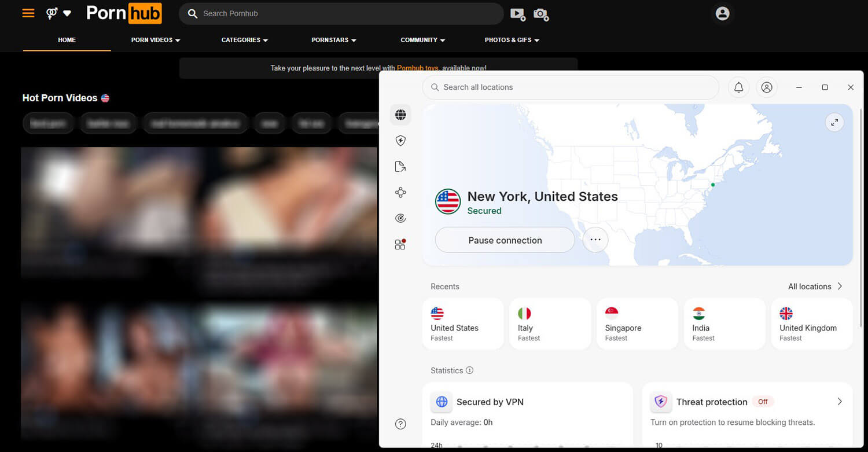Connect to India in Recents
The image size is (868, 452).
click(724, 324)
